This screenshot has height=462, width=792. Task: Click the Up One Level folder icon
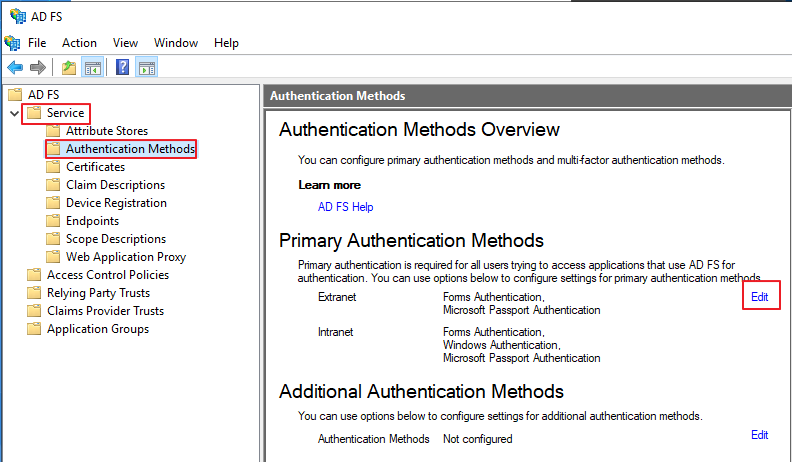[69, 67]
